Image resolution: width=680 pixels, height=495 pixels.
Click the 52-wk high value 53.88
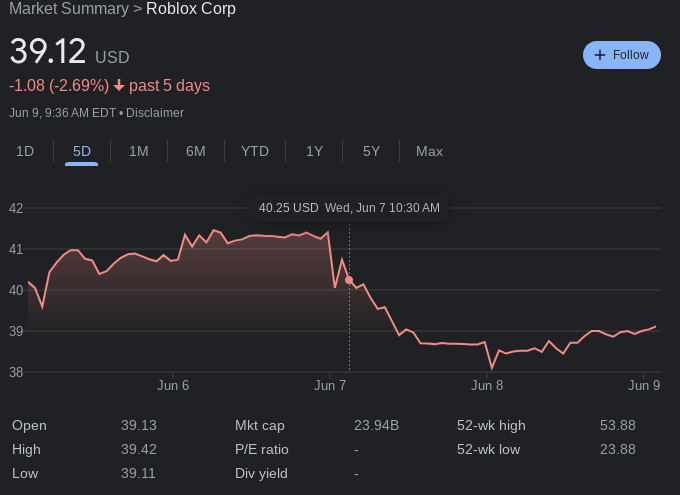[618, 425]
